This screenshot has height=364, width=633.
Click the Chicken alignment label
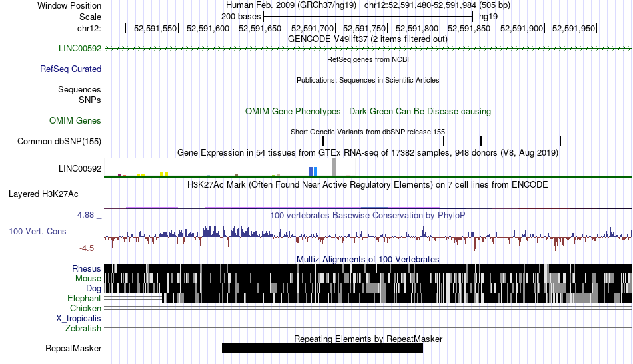tap(85, 308)
